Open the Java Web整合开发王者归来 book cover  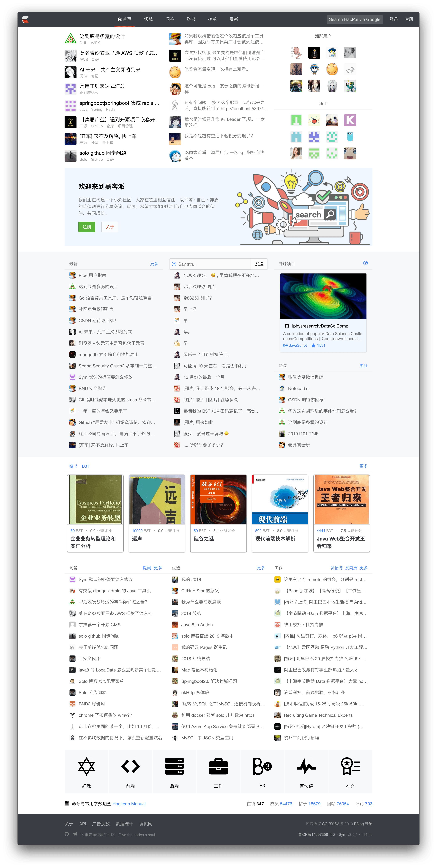point(341,499)
